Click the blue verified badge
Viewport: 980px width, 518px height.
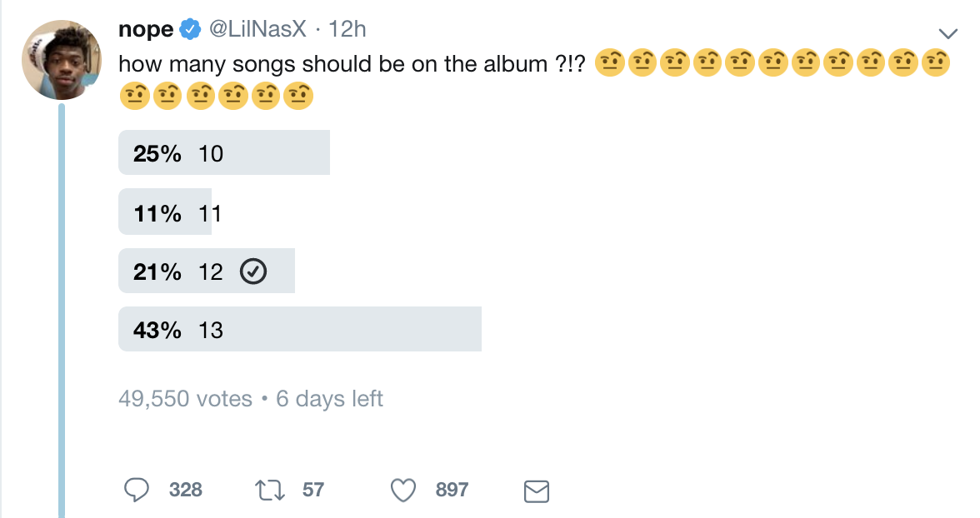[x=190, y=30]
